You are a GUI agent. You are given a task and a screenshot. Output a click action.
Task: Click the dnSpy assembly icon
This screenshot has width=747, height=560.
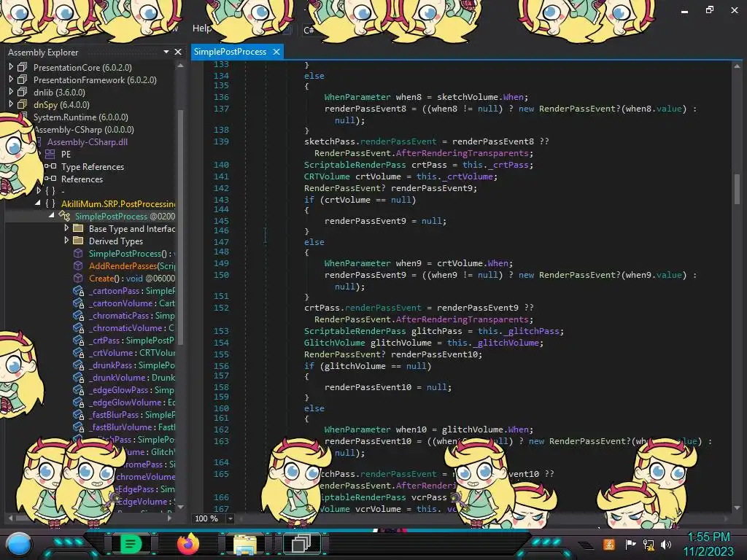[23, 104]
